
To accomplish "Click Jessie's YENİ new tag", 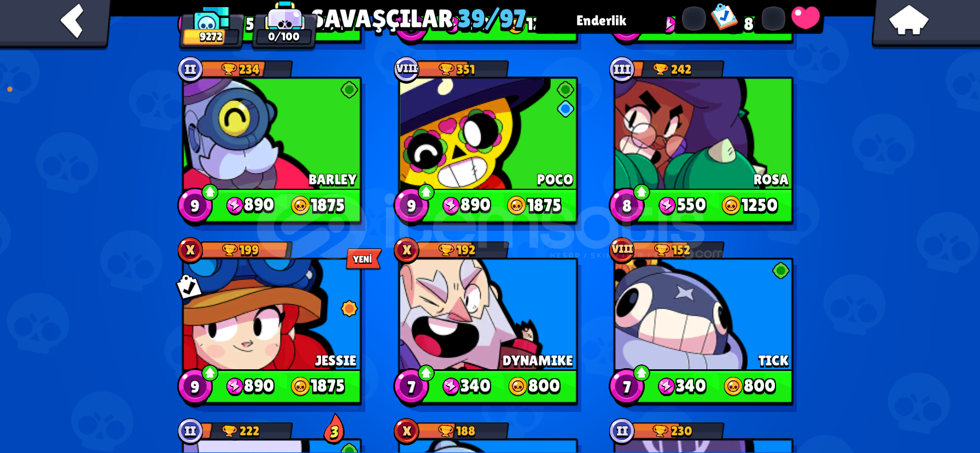I will 363,259.
